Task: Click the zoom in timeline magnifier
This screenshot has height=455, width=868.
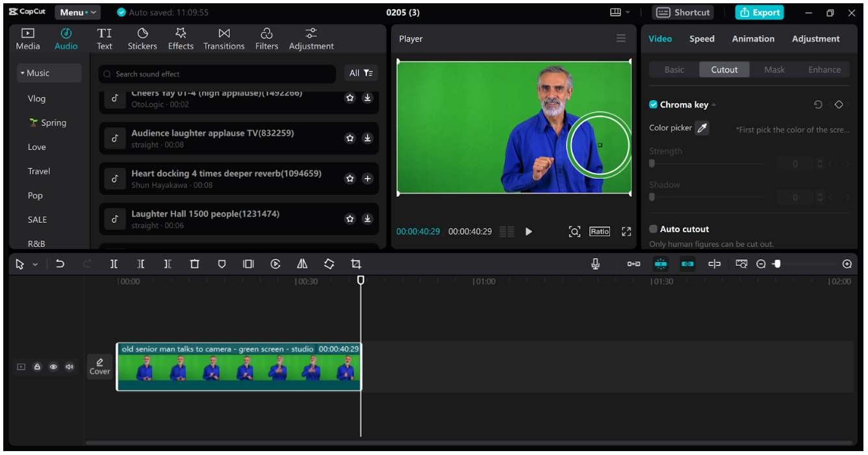Action: [847, 264]
